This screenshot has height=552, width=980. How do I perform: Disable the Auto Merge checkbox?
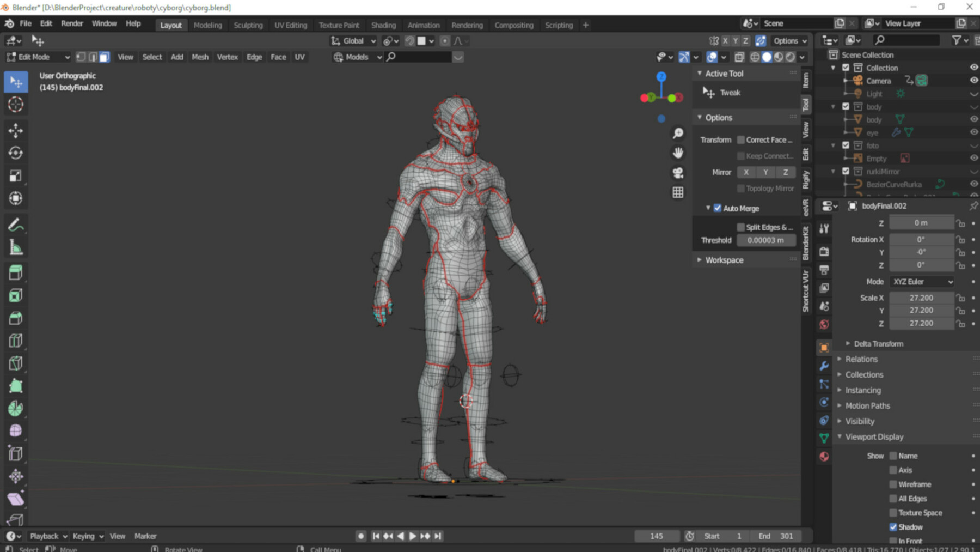pyautogui.click(x=718, y=208)
